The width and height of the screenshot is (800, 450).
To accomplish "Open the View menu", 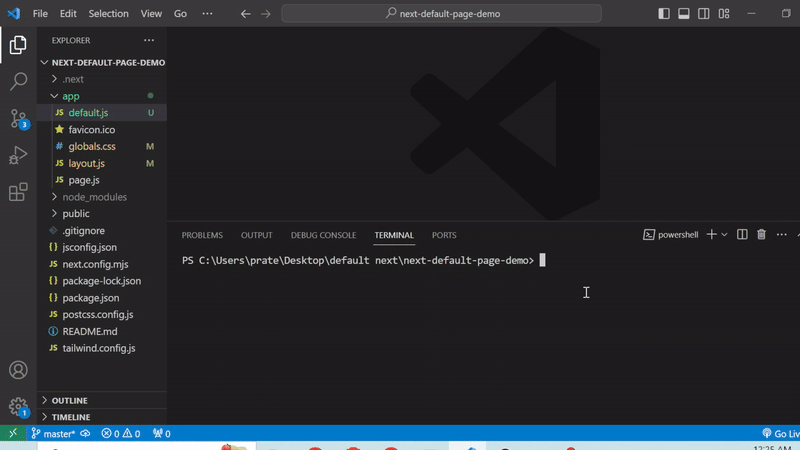I will click(x=151, y=14).
